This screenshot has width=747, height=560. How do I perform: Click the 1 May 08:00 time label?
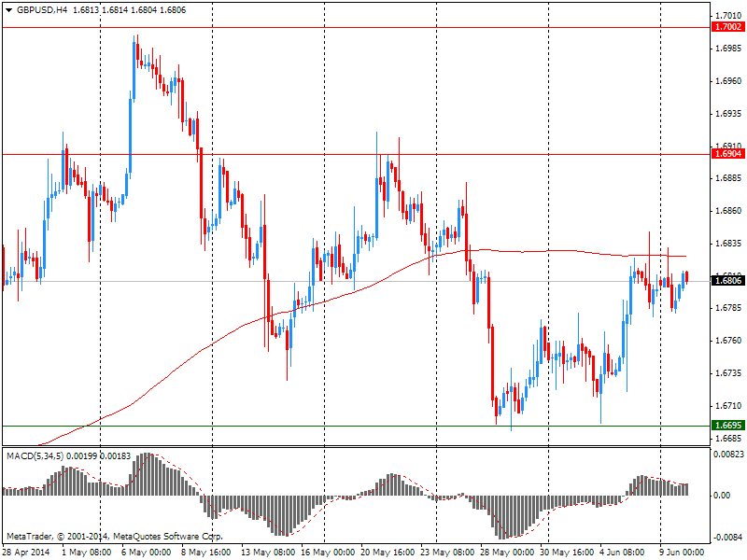tap(87, 553)
